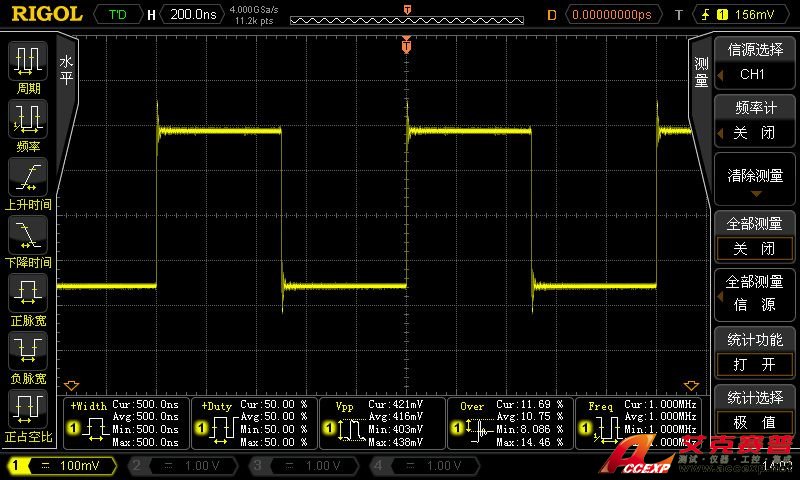Screen dimensions: 800x480
Task: Select the Positive Duty (正占空比) icon
Action: pos(27,410)
